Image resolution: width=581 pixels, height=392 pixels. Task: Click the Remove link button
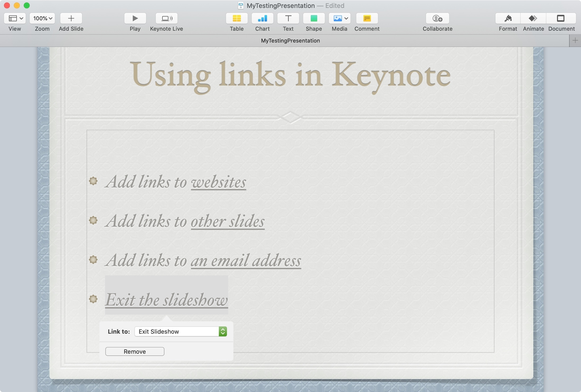[135, 352]
